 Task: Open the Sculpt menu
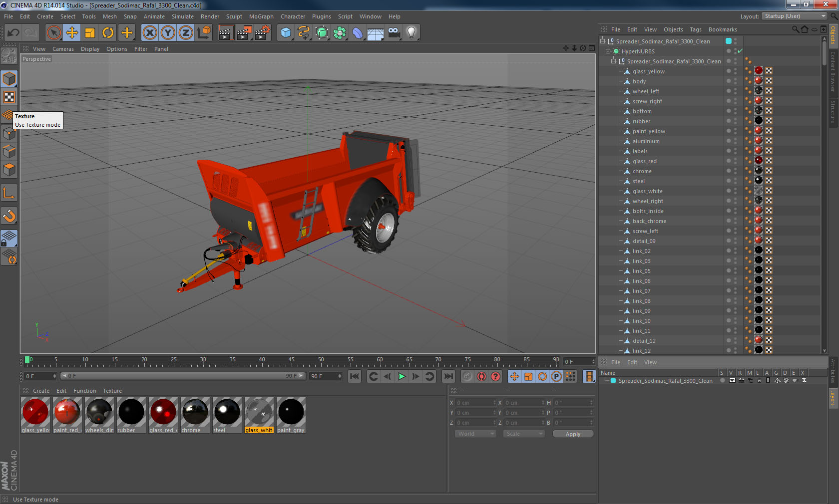point(234,16)
